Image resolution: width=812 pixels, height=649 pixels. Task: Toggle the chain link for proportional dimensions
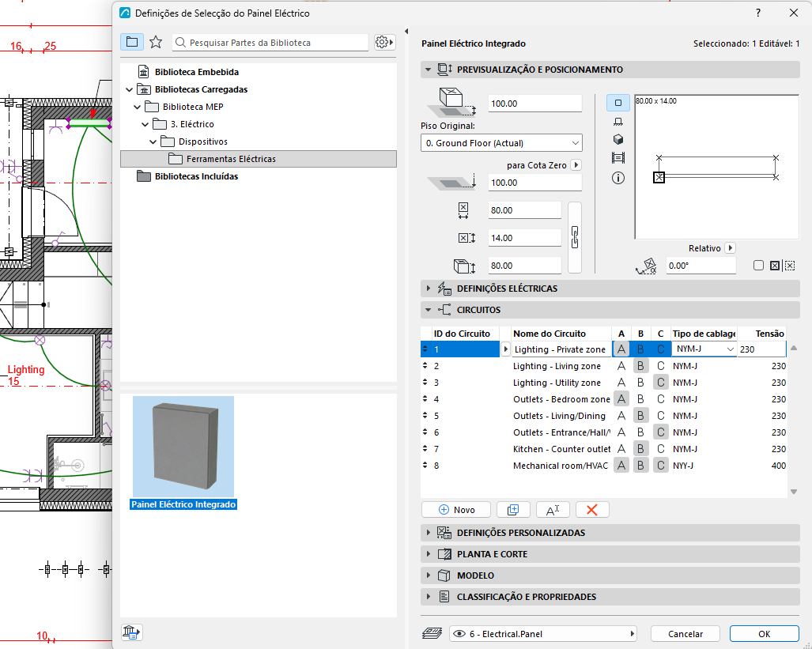tap(575, 237)
